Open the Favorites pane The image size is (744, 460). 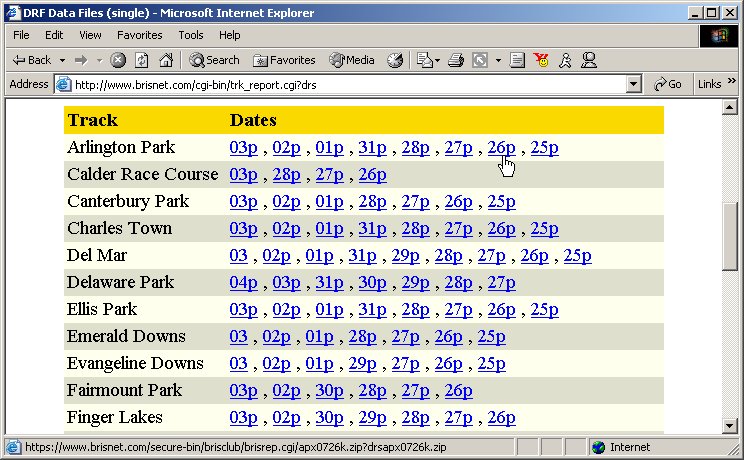pos(284,60)
